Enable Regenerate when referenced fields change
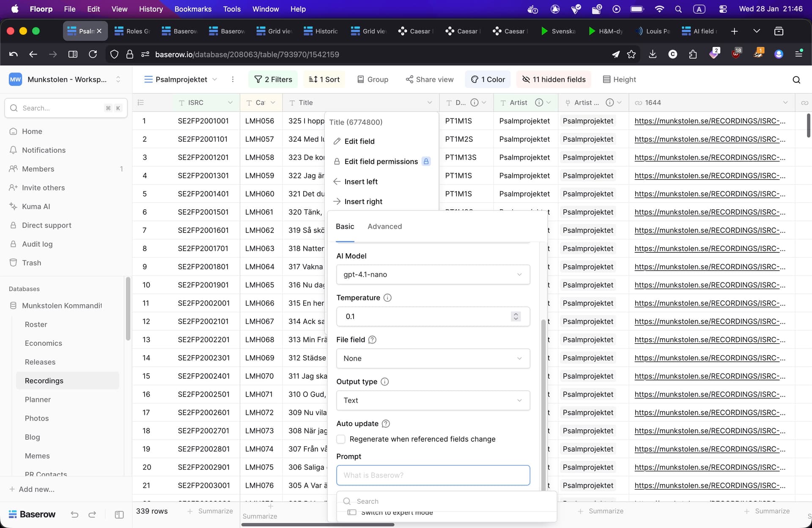The image size is (812, 528). point(341,439)
